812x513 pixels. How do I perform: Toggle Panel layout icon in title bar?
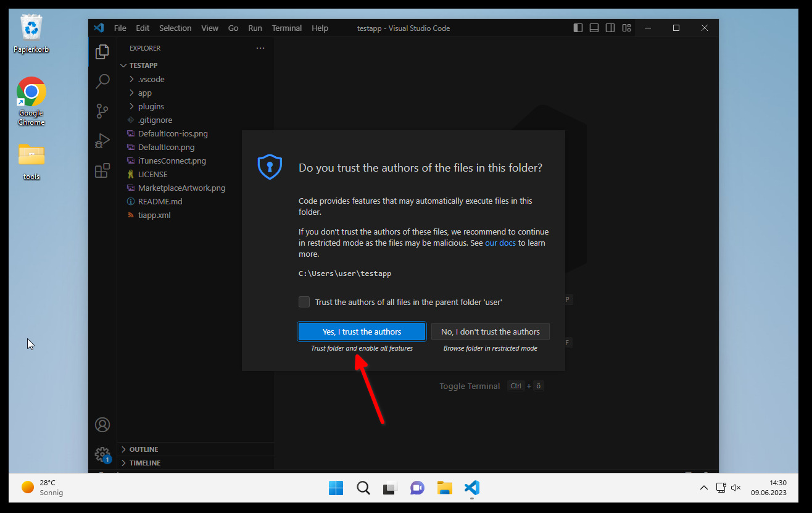[594, 28]
